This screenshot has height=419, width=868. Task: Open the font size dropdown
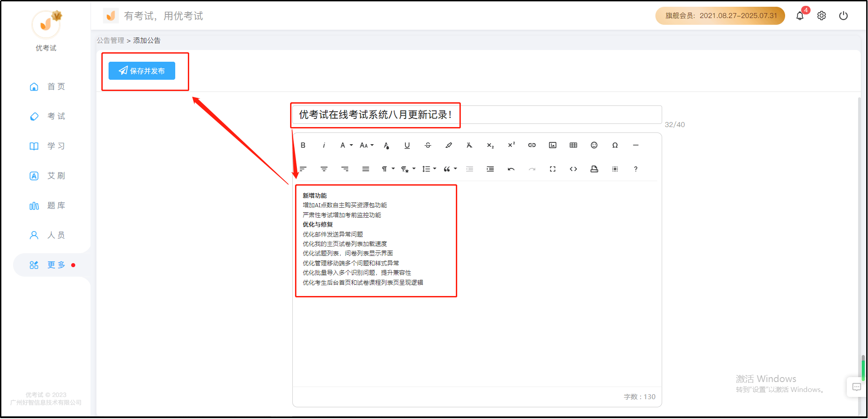[x=367, y=145]
